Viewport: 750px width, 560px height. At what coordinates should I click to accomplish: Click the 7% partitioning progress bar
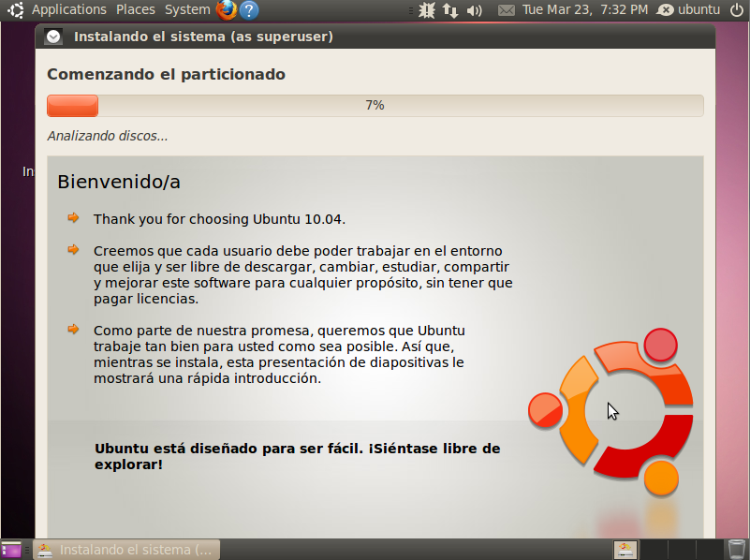tap(375, 106)
